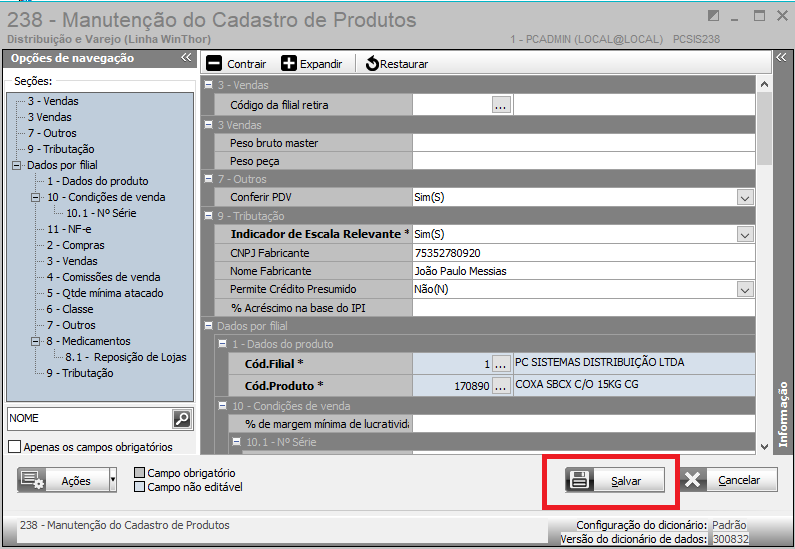This screenshot has width=795, height=549.
Task: Open the Indicador de Escala Relevante dropdown
Action: pyautogui.click(x=745, y=235)
